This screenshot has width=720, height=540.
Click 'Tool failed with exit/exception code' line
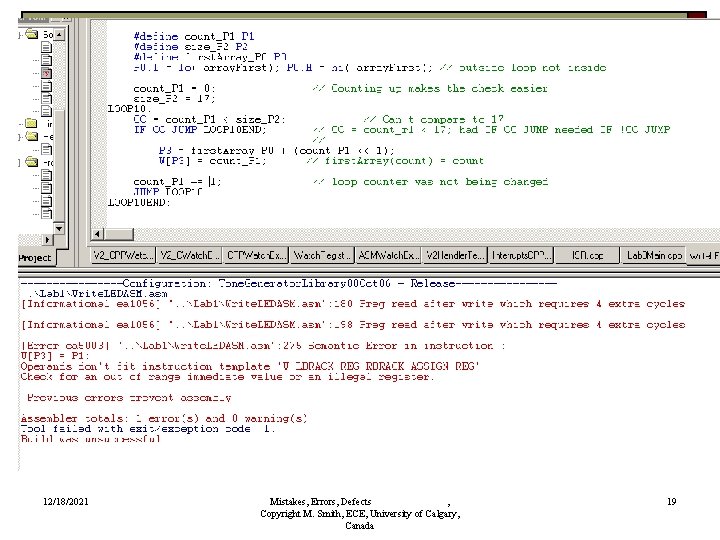pyautogui.click(x=147, y=429)
